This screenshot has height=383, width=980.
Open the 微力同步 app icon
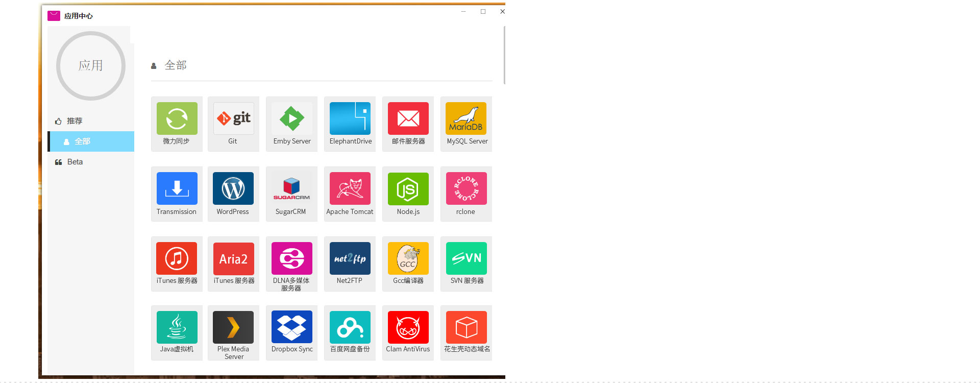pyautogui.click(x=177, y=118)
